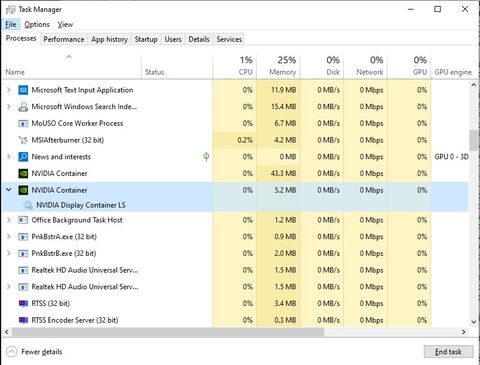Click the selected NVIDIA Container icon

pos(23,190)
